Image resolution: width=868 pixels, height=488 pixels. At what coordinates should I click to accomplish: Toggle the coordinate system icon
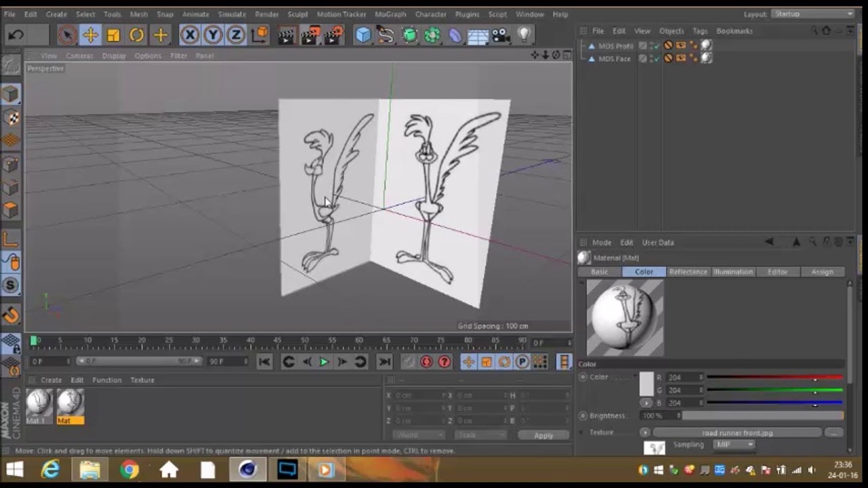point(259,35)
